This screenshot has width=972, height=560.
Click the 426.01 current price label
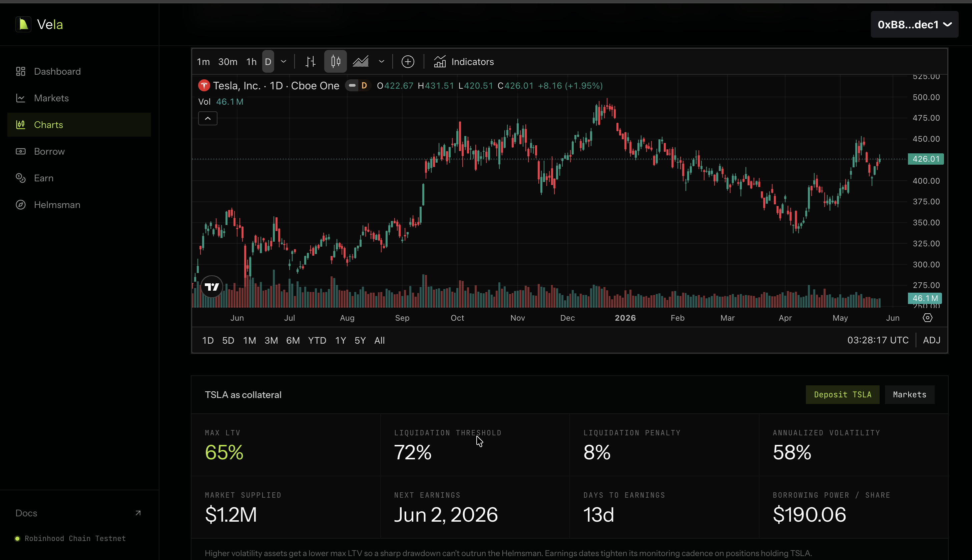[x=926, y=159]
